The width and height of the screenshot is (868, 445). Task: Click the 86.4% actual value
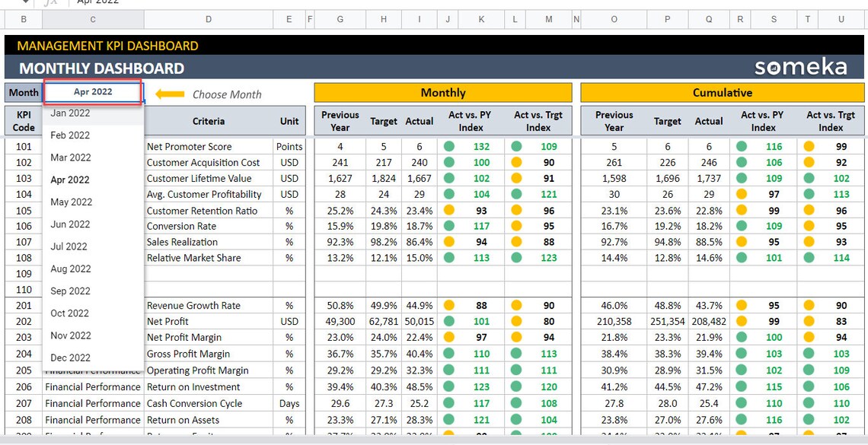click(419, 242)
